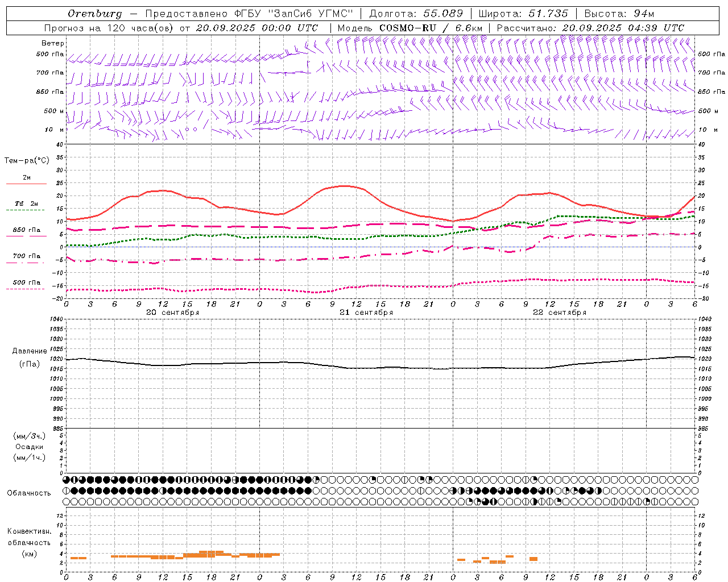Viewport: 728px width, 582px height.
Task: Click the Рассчитано: 20.09.2025 04:39 UTC timestamp
Action: pyautogui.click(x=590, y=28)
